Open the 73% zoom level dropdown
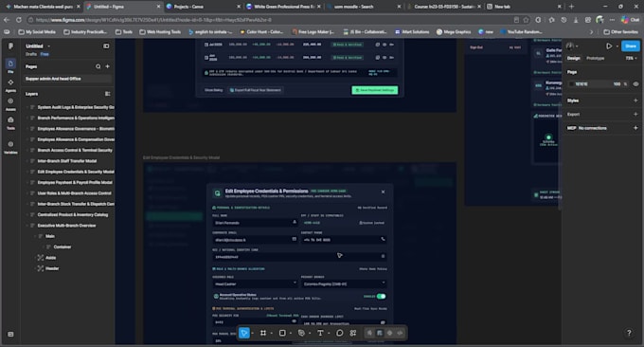 coord(632,59)
